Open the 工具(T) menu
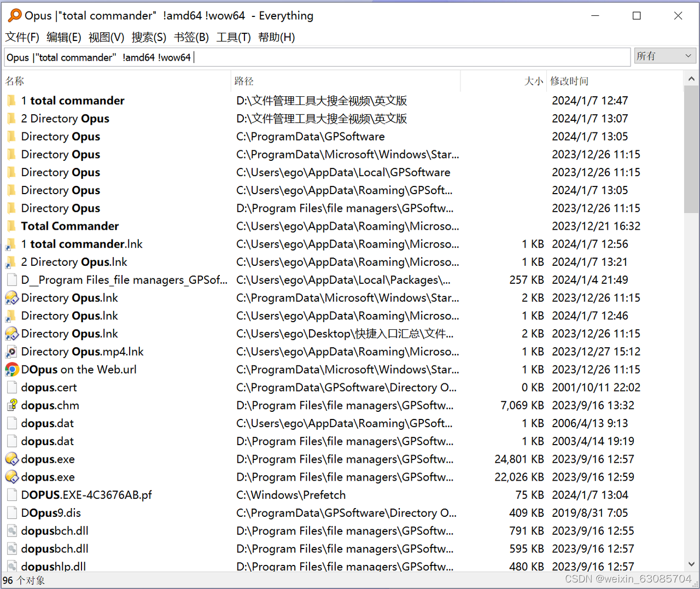 click(x=234, y=37)
